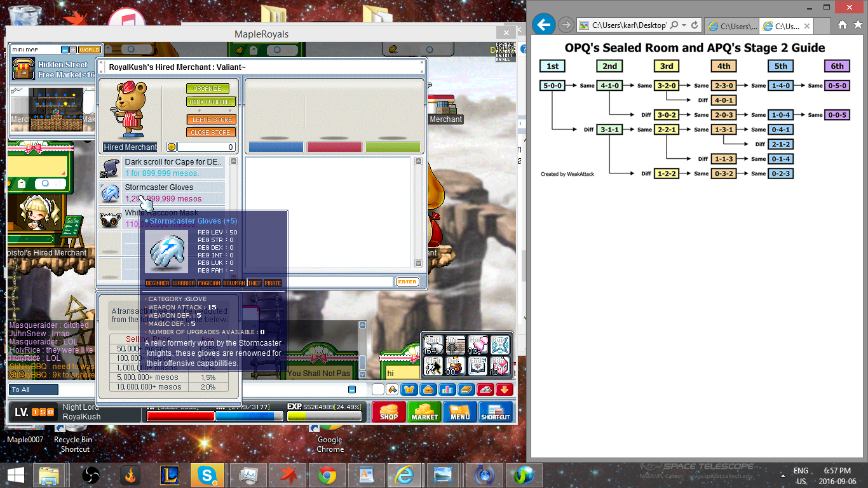Open the skill book icon
868x488 pixels.
tap(466, 390)
